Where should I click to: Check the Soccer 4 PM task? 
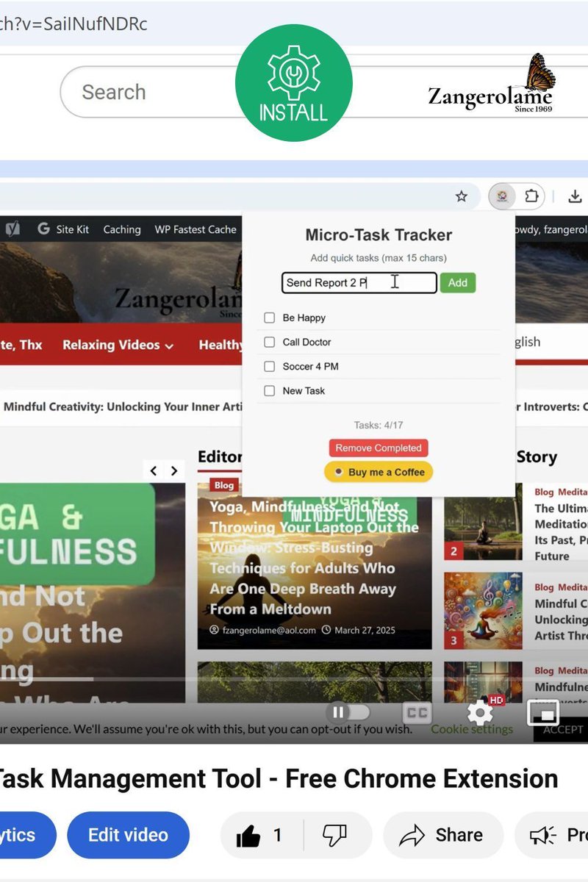pyautogui.click(x=269, y=366)
